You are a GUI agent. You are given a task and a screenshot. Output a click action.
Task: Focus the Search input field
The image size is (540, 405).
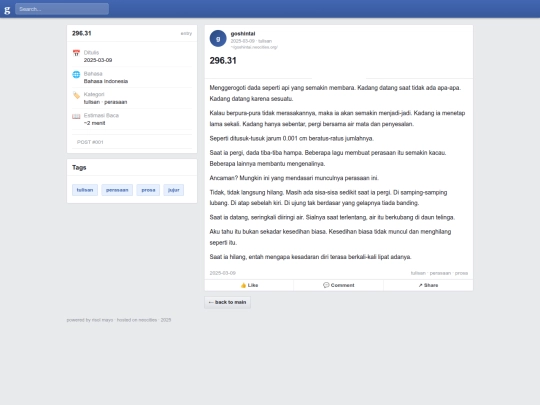click(62, 9)
